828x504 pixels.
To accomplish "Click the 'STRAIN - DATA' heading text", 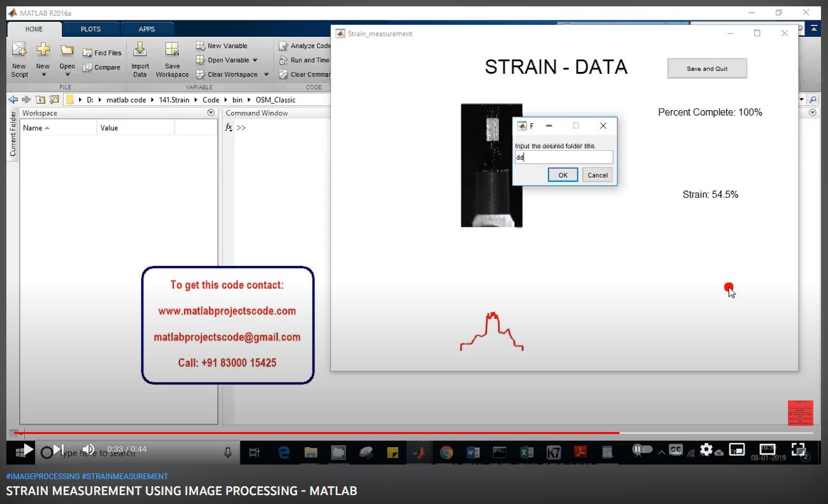I will [556, 67].
